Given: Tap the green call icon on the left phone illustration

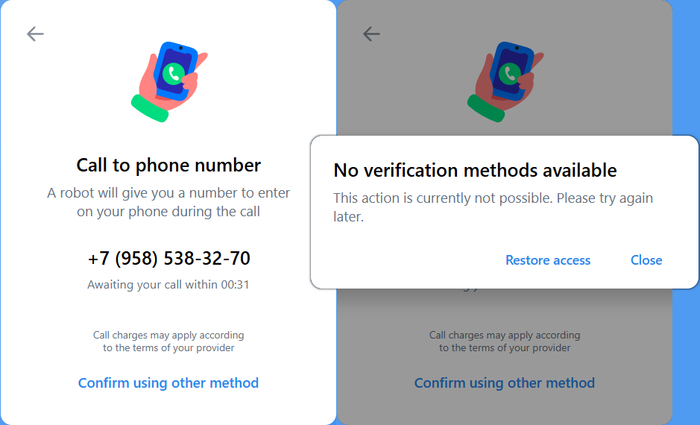Looking at the screenshot, I should pyautogui.click(x=174, y=74).
